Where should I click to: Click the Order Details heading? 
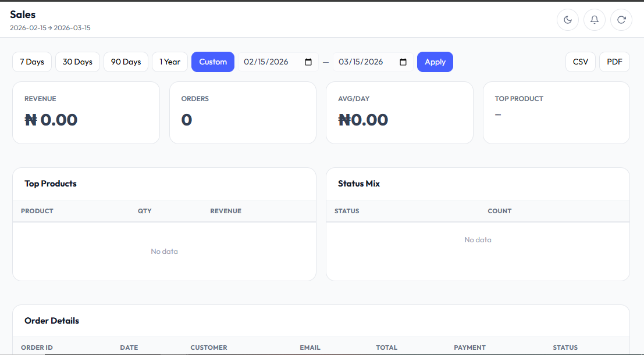[52, 321]
